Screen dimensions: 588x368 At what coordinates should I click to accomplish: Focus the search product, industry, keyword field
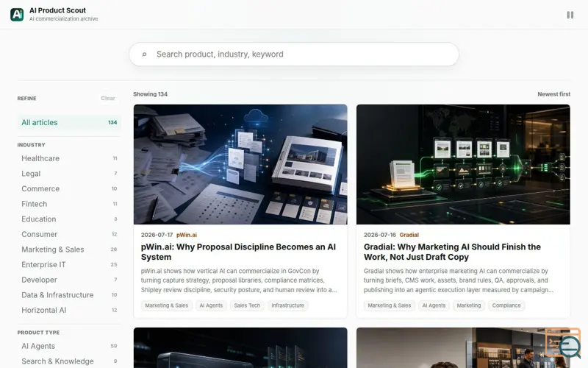(294, 54)
